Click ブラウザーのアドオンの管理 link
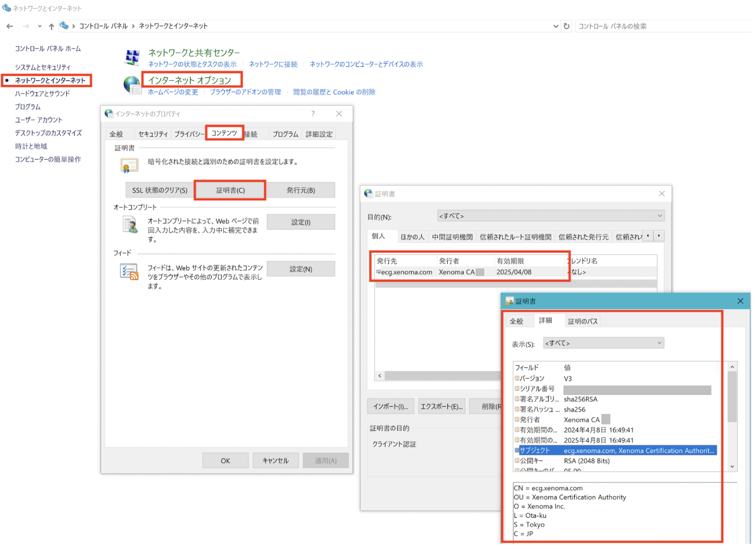 point(245,92)
